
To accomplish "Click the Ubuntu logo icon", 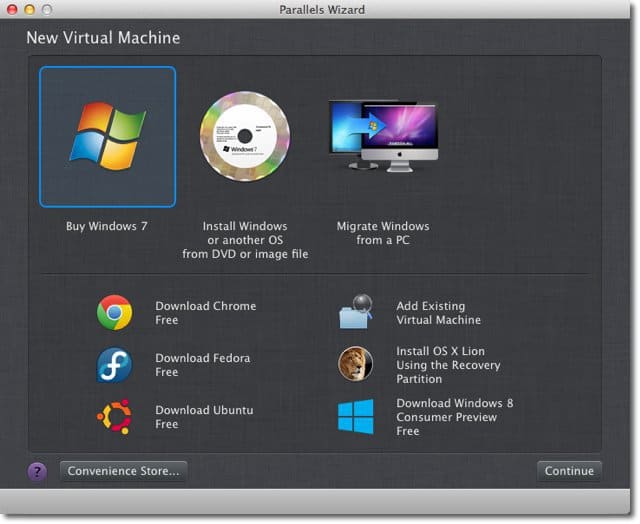I will click(x=115, y=417).
